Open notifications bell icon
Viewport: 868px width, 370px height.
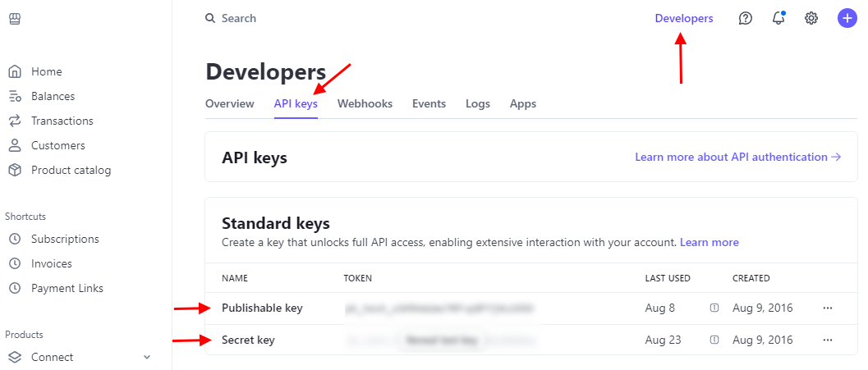[x=778, y=18]
